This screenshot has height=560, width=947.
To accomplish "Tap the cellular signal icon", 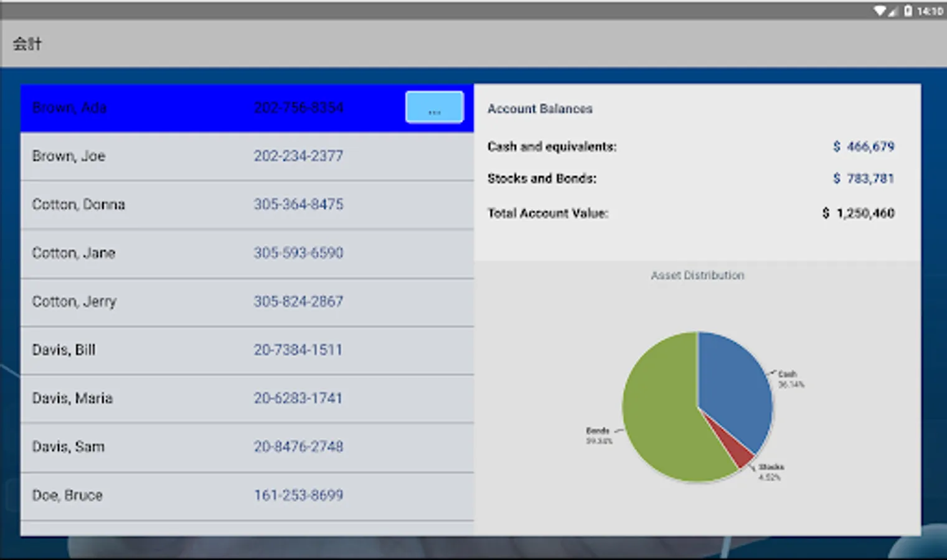I will coord(893,11).
